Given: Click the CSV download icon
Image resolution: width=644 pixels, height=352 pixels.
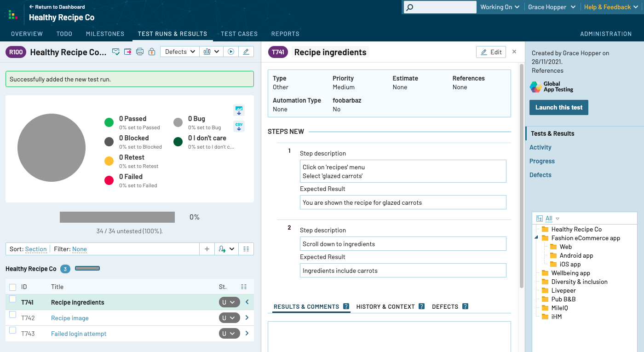Looking at the screenshot, I should pos(239,127).
